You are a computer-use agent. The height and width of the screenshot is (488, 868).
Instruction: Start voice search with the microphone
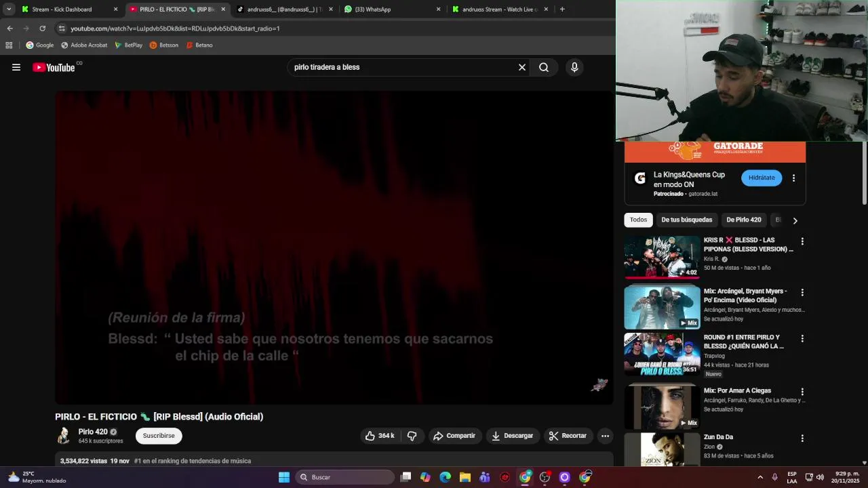574,67
